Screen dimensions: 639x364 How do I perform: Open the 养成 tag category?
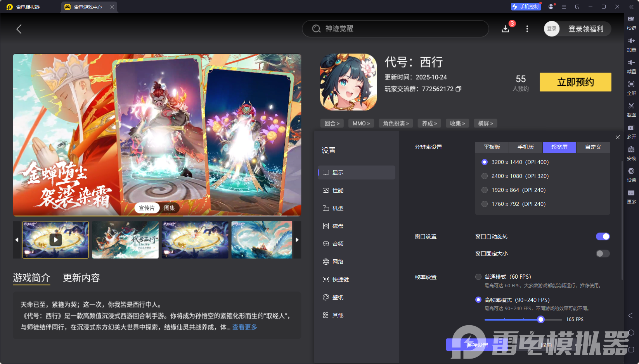point(429,123)
